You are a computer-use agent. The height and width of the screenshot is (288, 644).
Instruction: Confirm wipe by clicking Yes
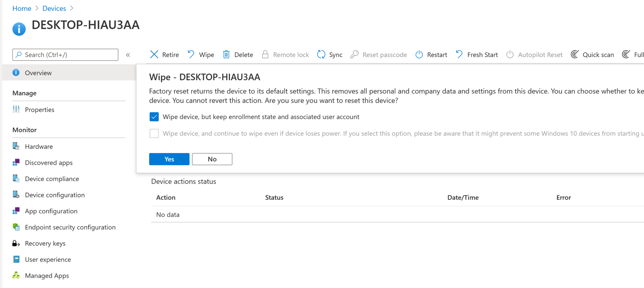[x=169, y=159]
